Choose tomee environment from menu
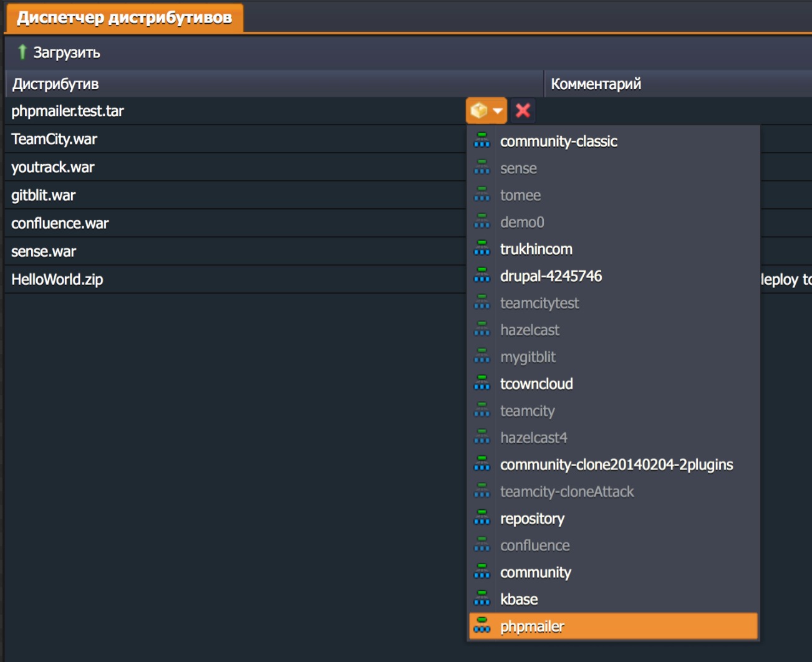 click(x=614, y=195)
